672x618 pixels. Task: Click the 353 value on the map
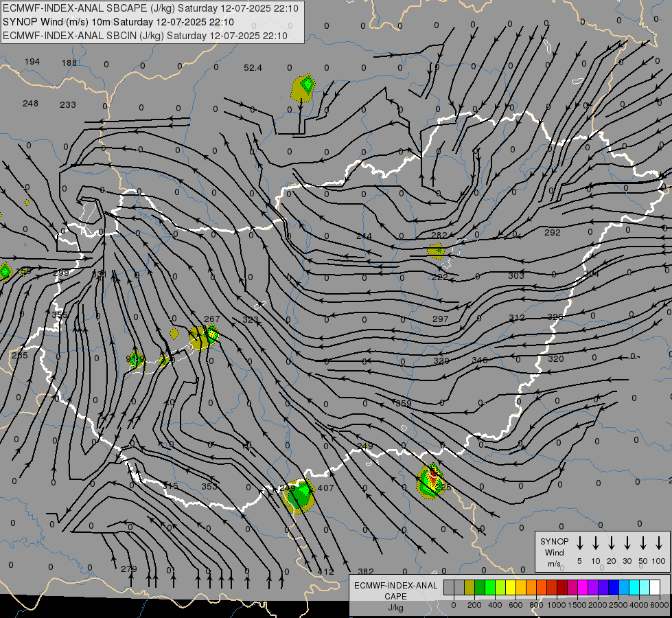coord(209,486)
